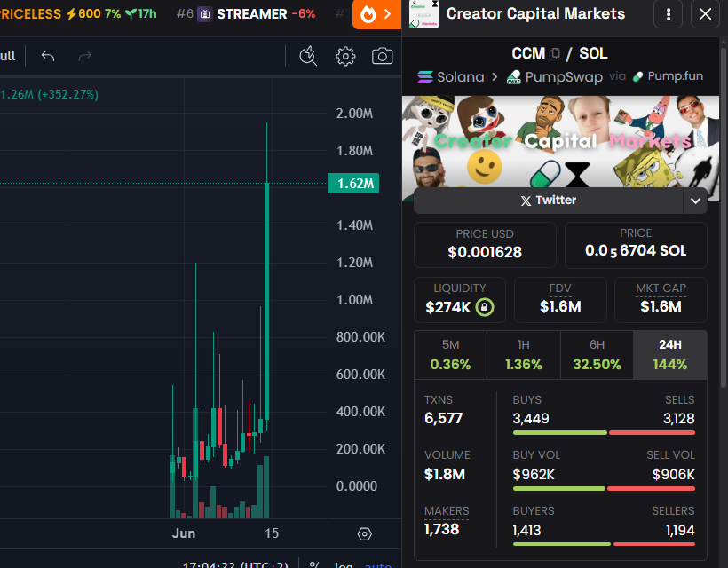Open the Creator Capital Markets token avatar
This screenshot has height=568, width=728.
[x=423, y=14]
